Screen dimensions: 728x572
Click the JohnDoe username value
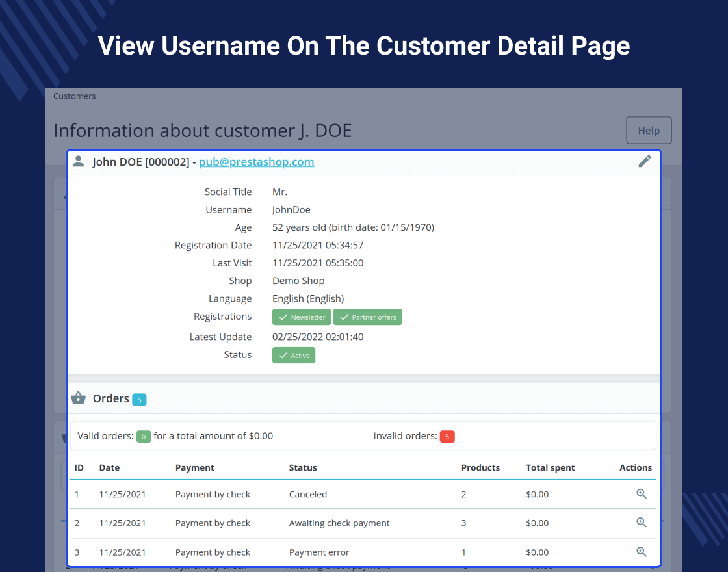[291, 210]
